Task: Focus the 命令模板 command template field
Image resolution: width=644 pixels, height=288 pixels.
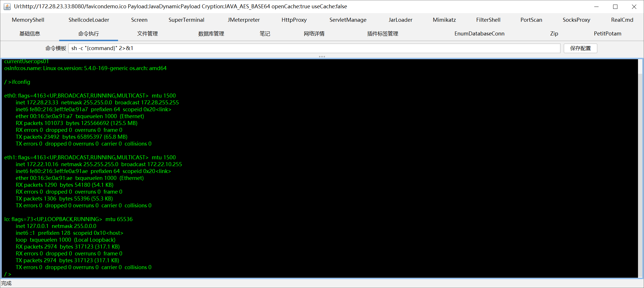Action: pyautogui.click(x=314, y=48)
